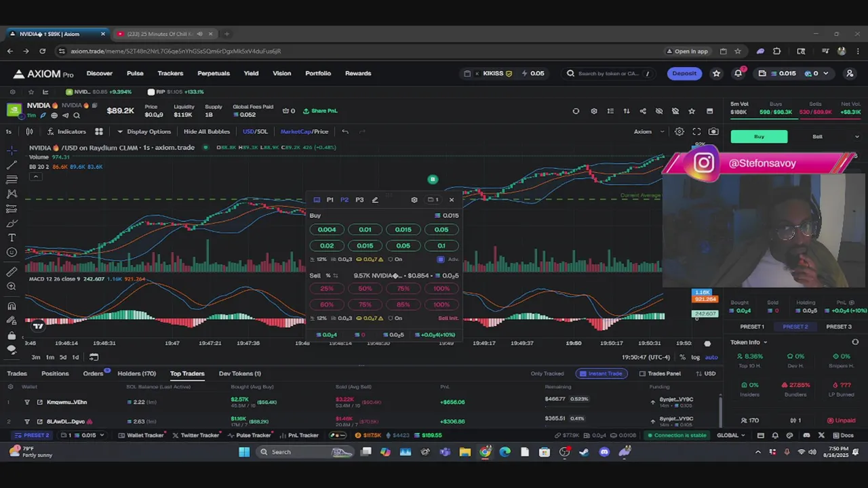Expand the Buy/Sell panel options chevron
Screen dimensions: 868x488
coord(856,137)
